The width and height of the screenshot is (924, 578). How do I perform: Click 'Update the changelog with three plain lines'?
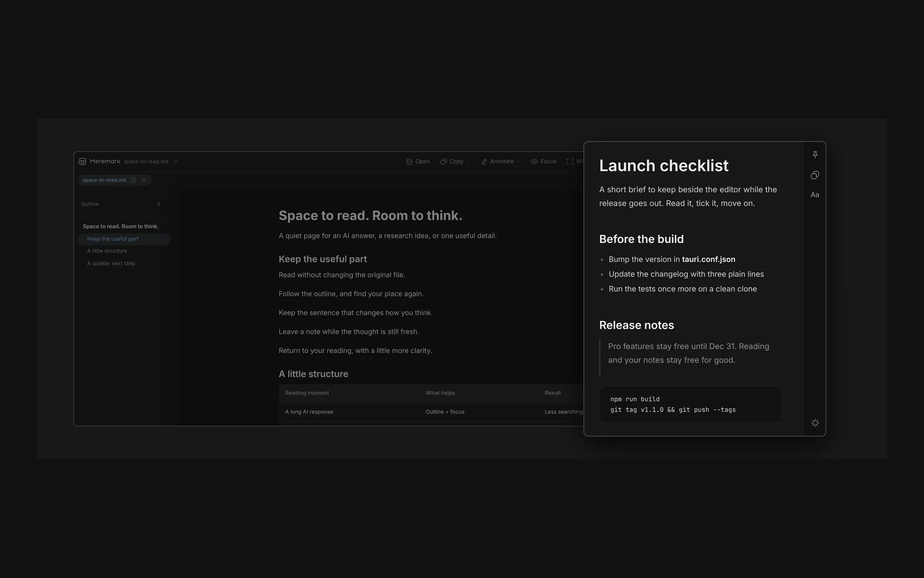pyautogui.click(x=686, y=274)
